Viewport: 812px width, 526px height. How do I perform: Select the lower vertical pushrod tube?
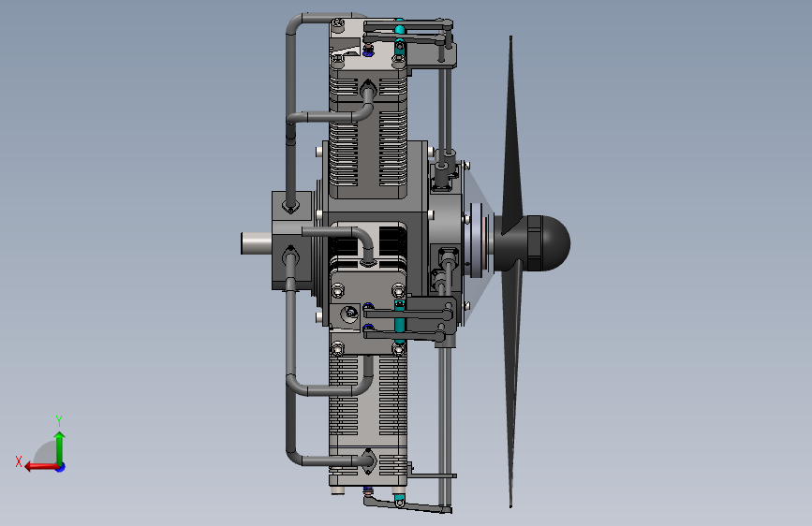click(445, 425)
